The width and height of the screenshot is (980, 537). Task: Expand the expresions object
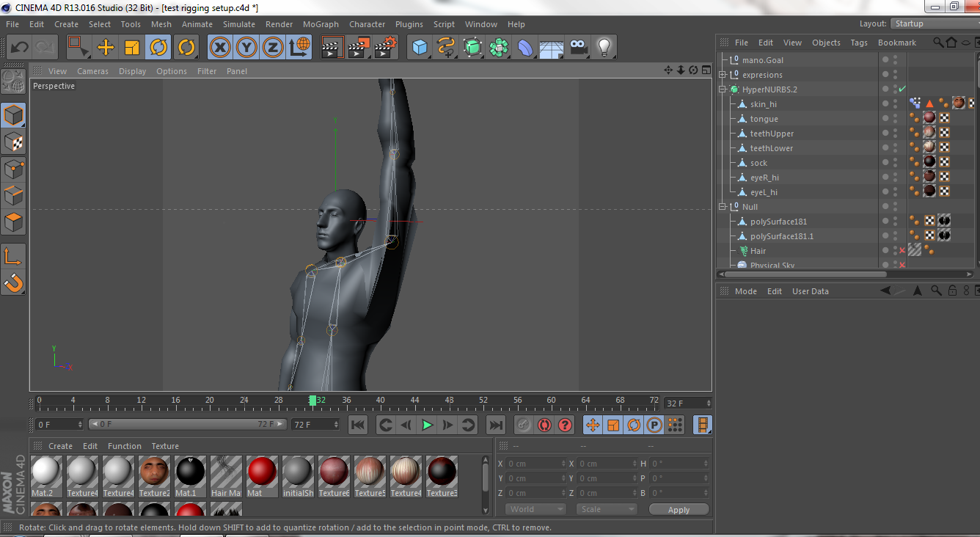tap(723, 75)
